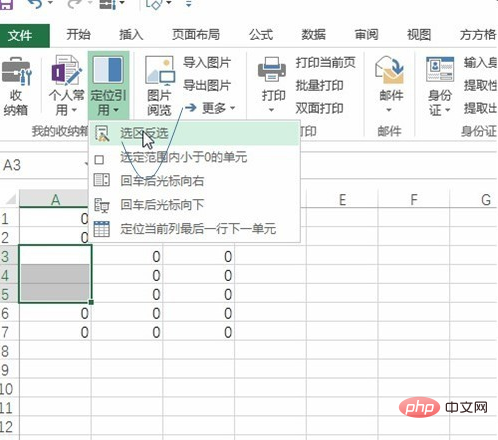The image size is (498, 440).
Task: Click the Name Box showing A3
Action: click(43, 165)
